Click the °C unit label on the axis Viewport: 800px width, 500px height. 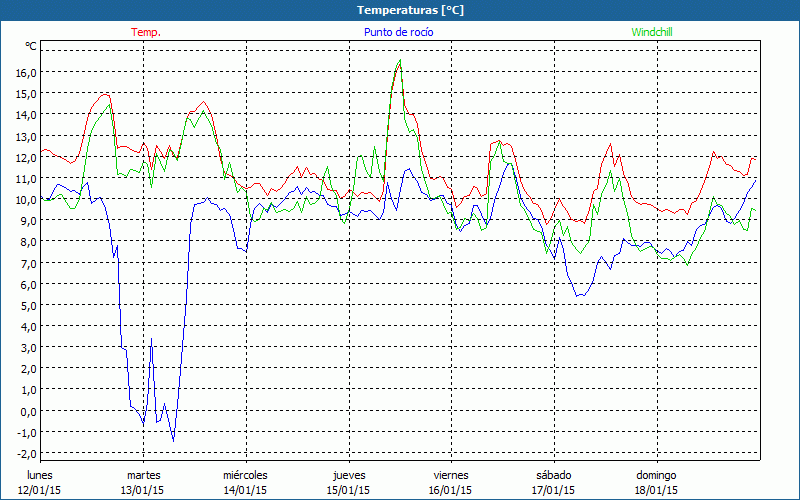(31, 47)
